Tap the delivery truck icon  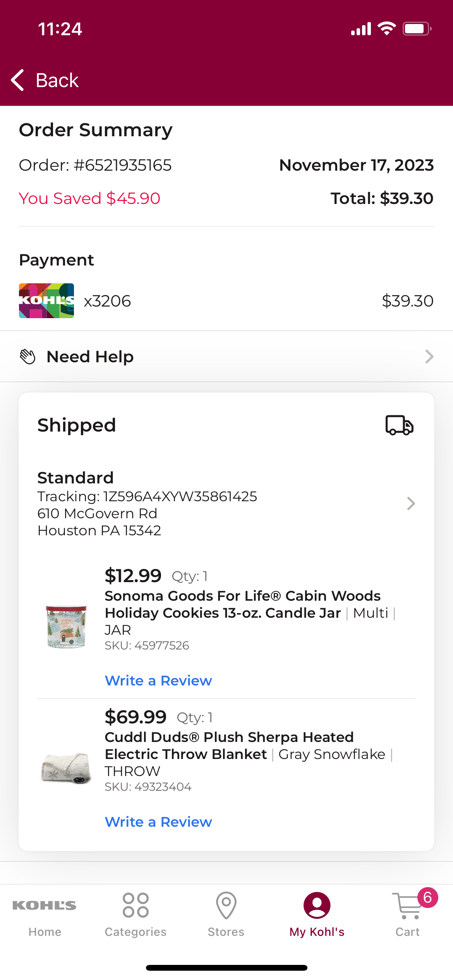[399, 425]
